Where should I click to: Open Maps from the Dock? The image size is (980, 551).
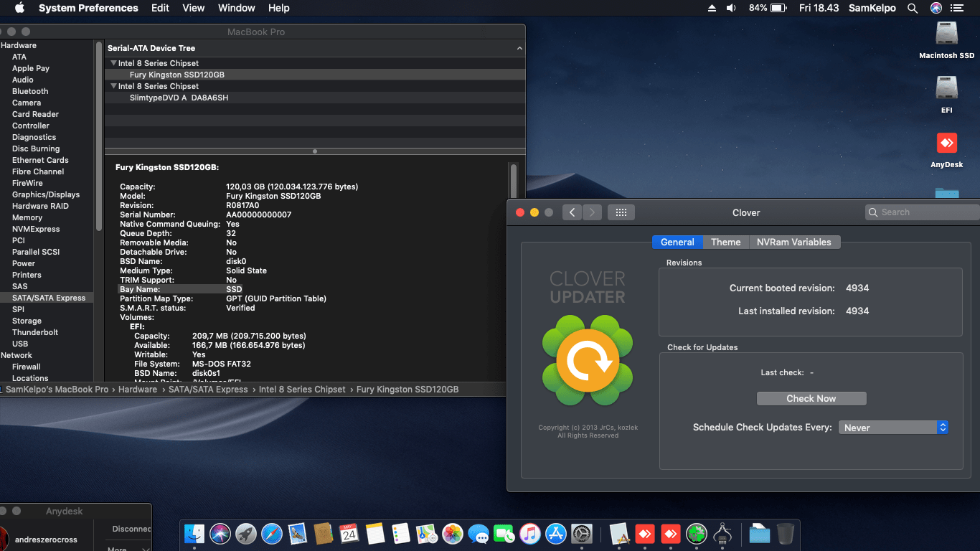(x=427, y=534)
